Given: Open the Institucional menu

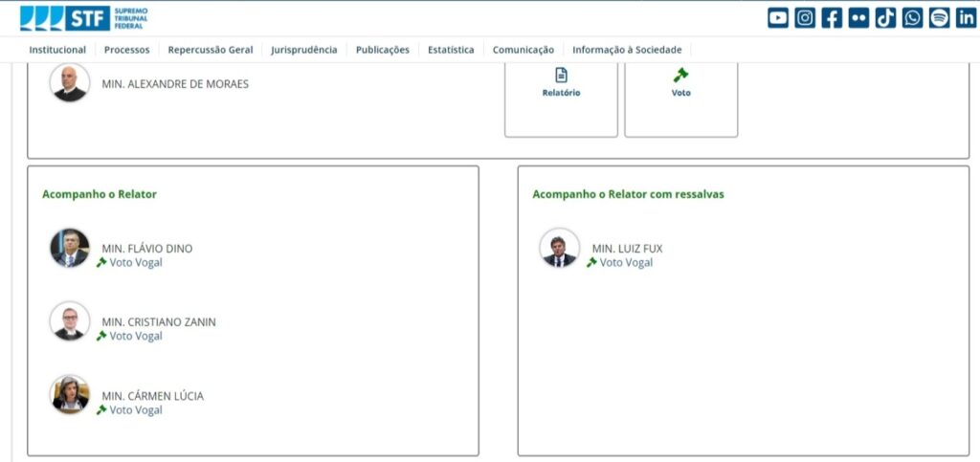Looking at the screenshot, I should click(57, 50).
